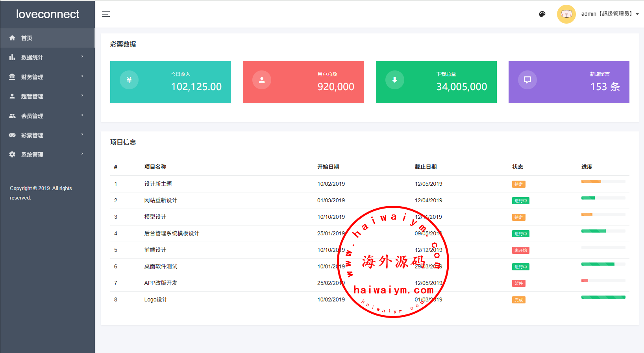Click the 未开始 status badge for 前端设计
Viewport: 644px width, 353px height.
point(520,250)
